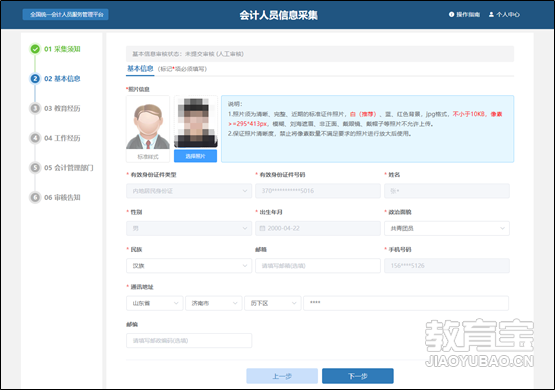Click the 说明 instruction heading
The image size is (555, 390).
235,104
